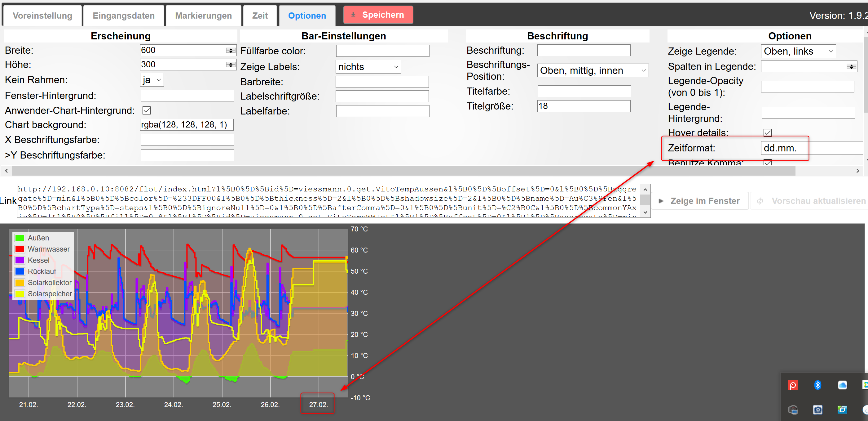Click the Bluetooth tray icon

(x=817, y=385)
